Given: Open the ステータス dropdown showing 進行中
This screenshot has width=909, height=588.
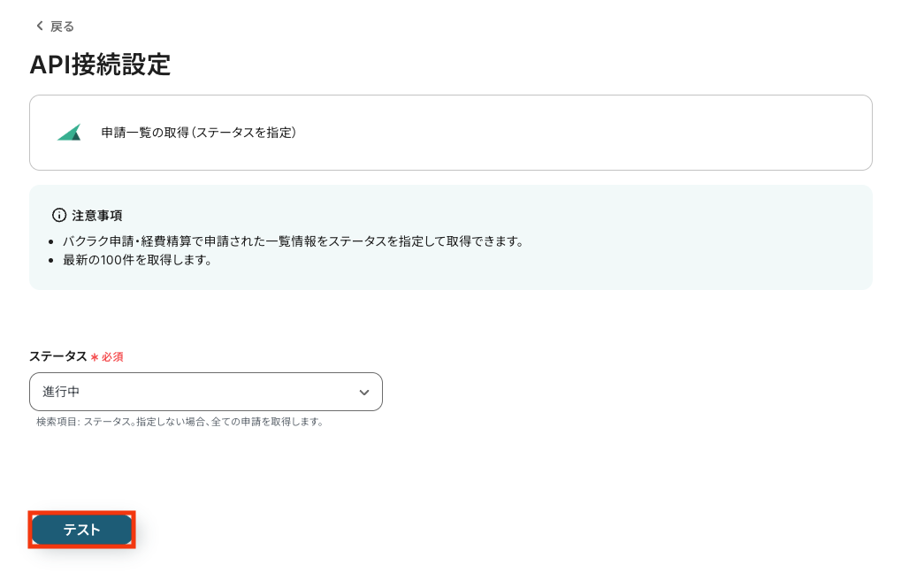Looking at the screenshot, I should pyautogui.click(x=206, y=392).
